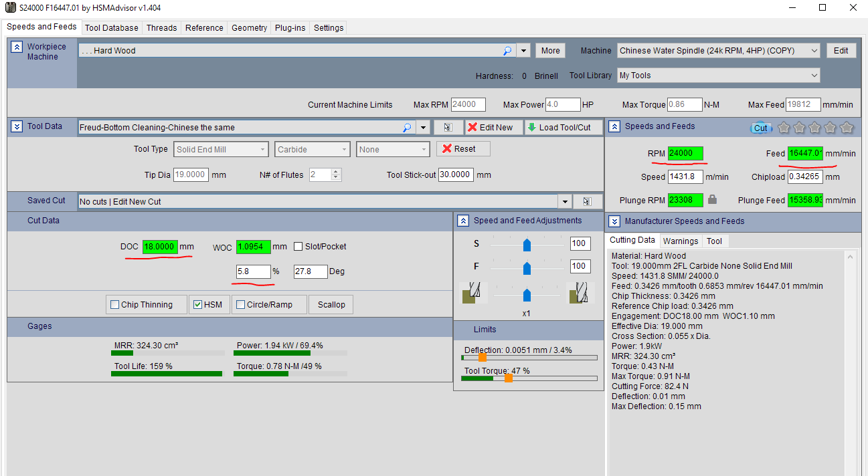Click the search icon in the Tool Data field

[x=407, y=128]
